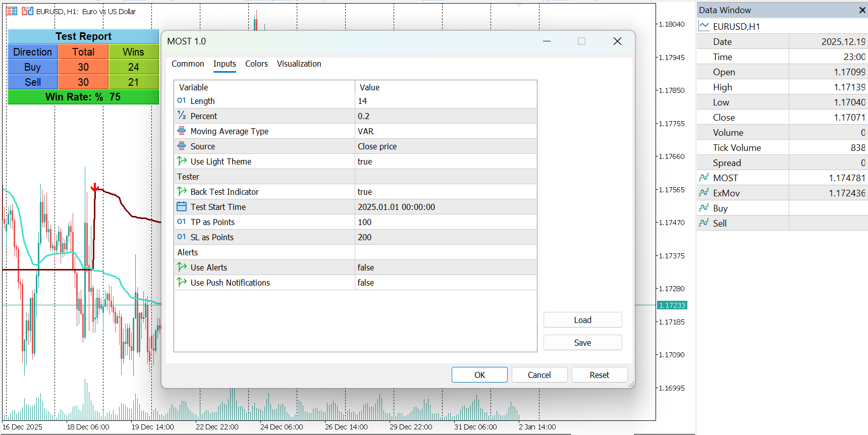Click the SL as Points integer icon
Viewport: 868px width, 435px height.
tap(182, 237)
